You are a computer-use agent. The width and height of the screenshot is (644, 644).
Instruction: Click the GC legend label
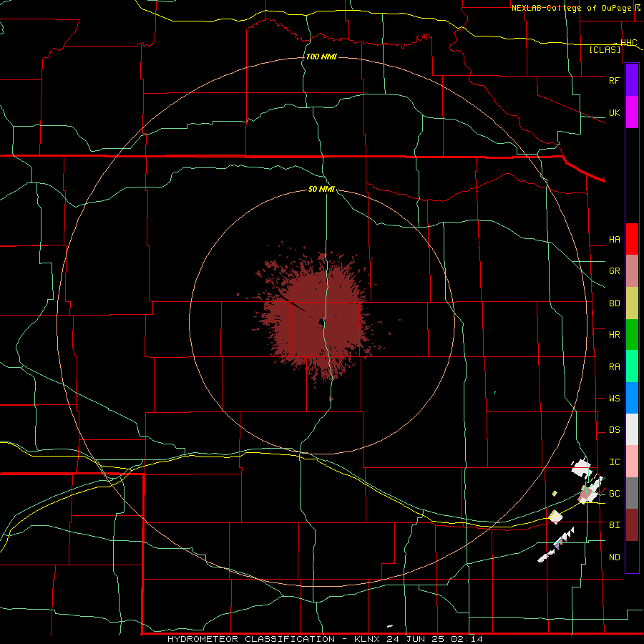point(614,494)
